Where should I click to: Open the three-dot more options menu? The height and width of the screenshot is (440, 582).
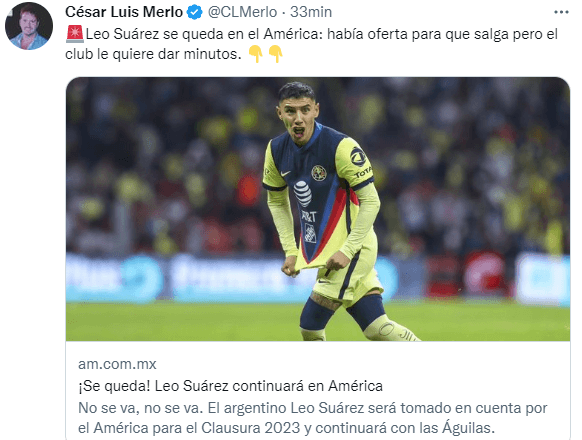coord(561,12)
